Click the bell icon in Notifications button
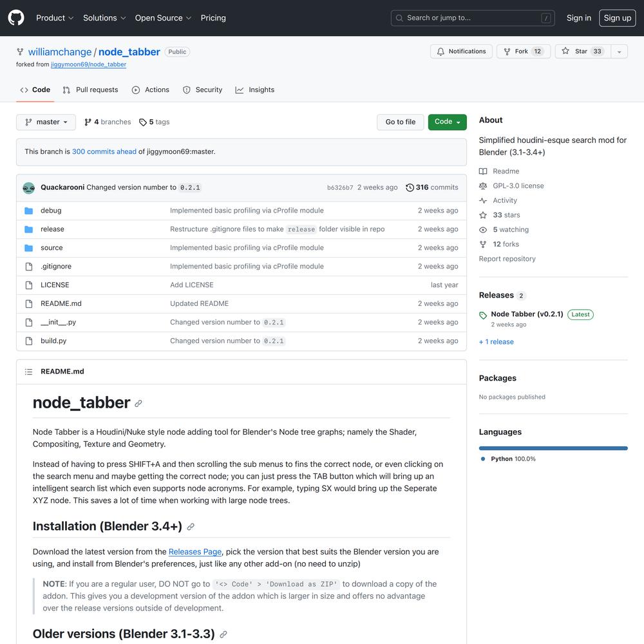 (x=440, y=52)
